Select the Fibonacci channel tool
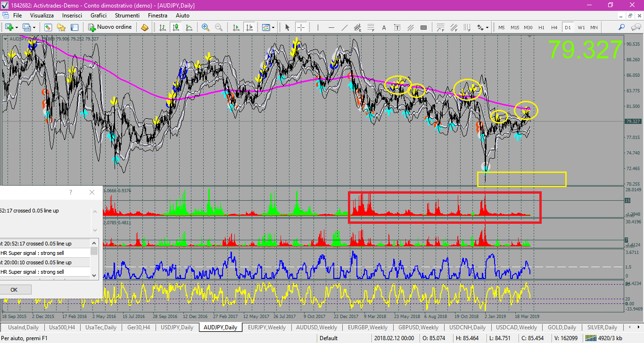 [454, 27]
